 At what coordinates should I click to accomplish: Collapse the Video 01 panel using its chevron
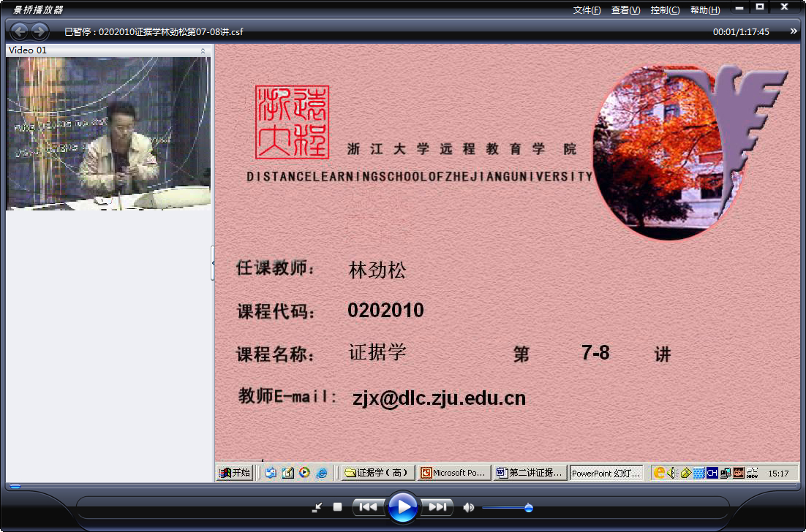pos(203,50)
